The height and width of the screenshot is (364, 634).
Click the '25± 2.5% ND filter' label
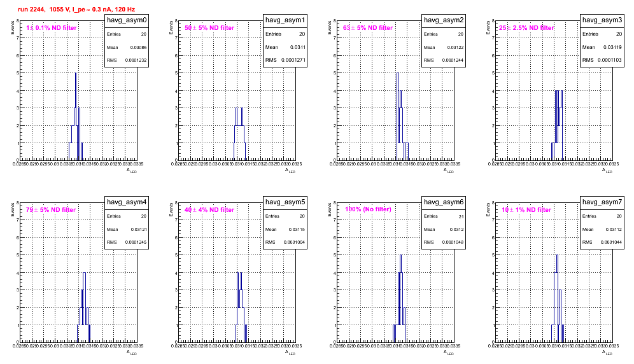(x=526, y=27)
